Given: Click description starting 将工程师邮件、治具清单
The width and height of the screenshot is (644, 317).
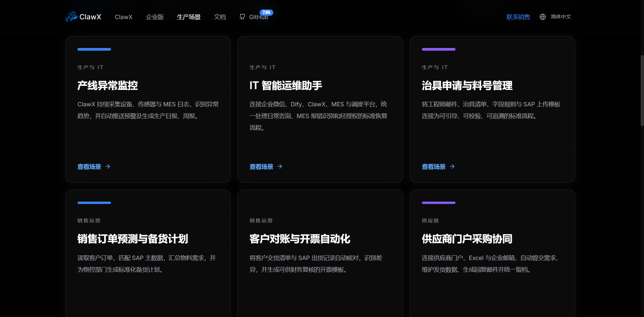Looking at the screenshot, I should [x=491, y=110].
